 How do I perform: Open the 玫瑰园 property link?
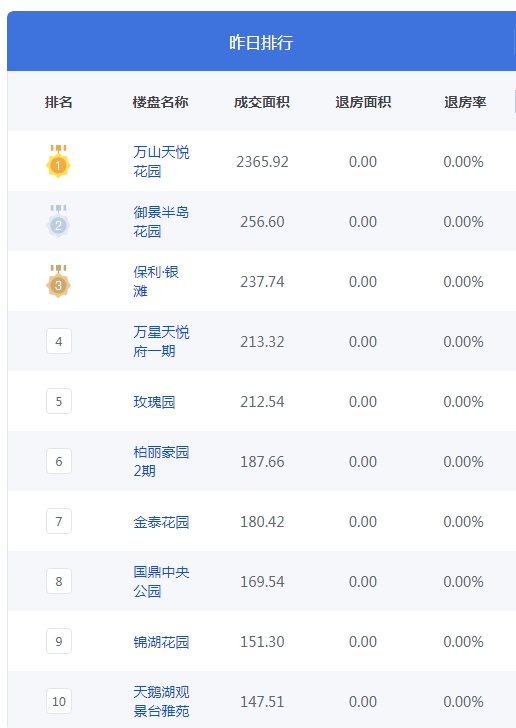click(154, 402)
